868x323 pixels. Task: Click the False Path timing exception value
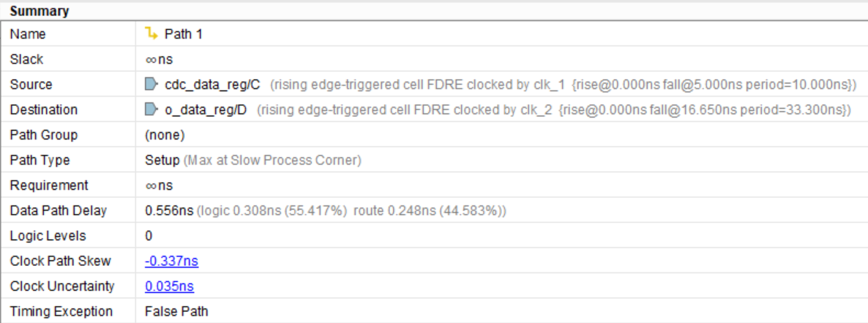click(176, 311)
